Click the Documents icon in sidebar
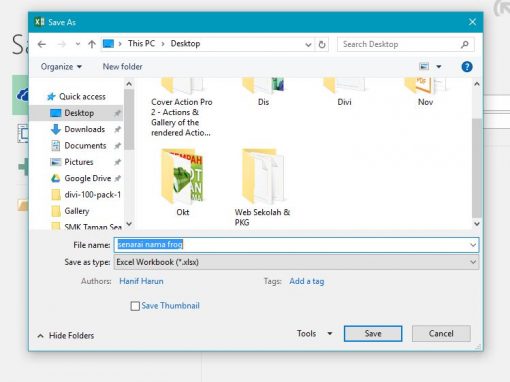Image resolution: width=510 pixels, height=382 pixels. [56, 146]
